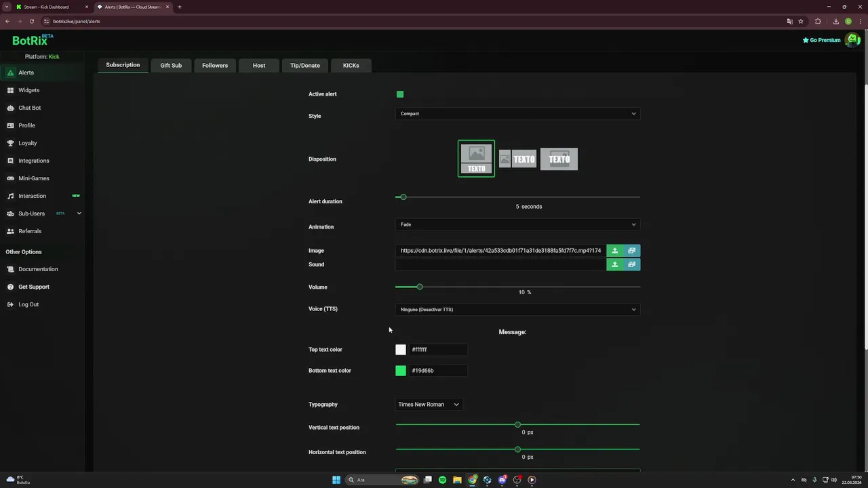Viewport: 868px width, 488px height.
Task: Click the translate page icon in address bar
Action: click(789, 21)
